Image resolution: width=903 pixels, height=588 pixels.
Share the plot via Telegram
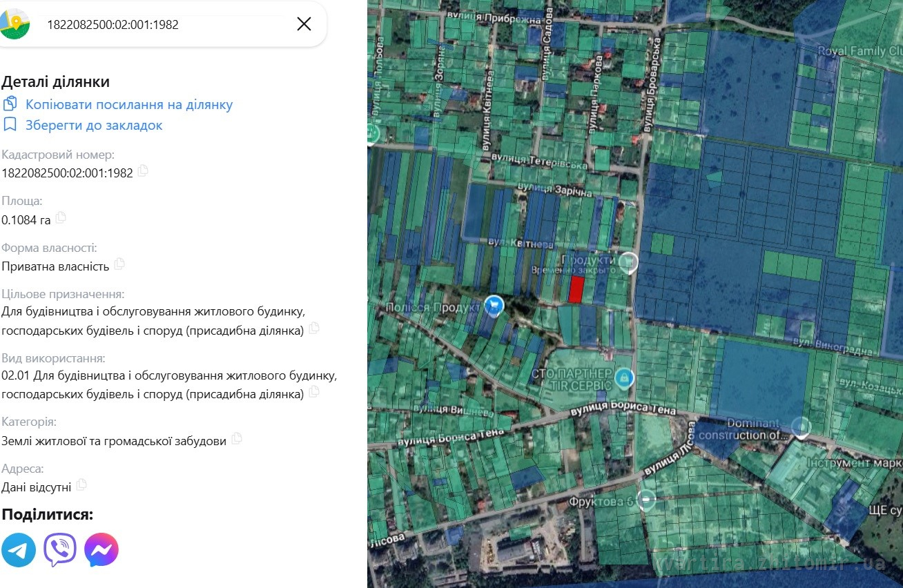coord(19,550)
